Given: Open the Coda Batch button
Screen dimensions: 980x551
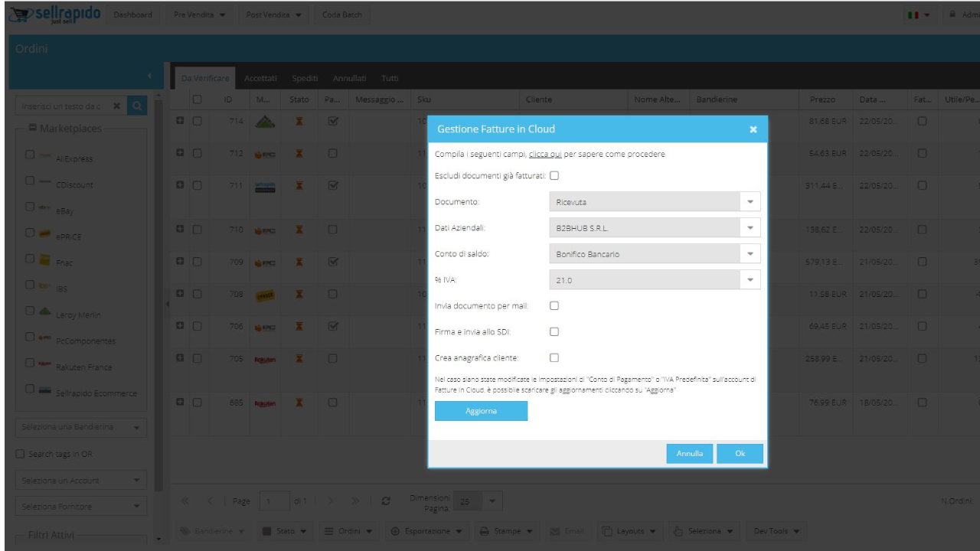Looking at the screenshot, I should 341,16.
